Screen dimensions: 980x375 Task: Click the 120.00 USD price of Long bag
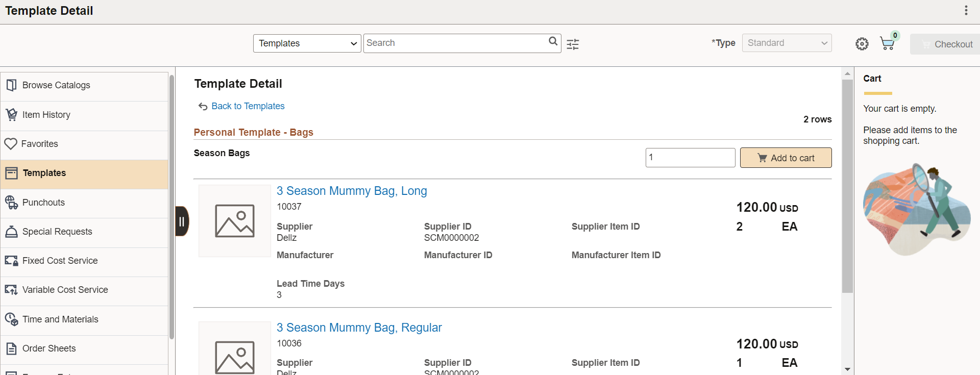[767, 208]
